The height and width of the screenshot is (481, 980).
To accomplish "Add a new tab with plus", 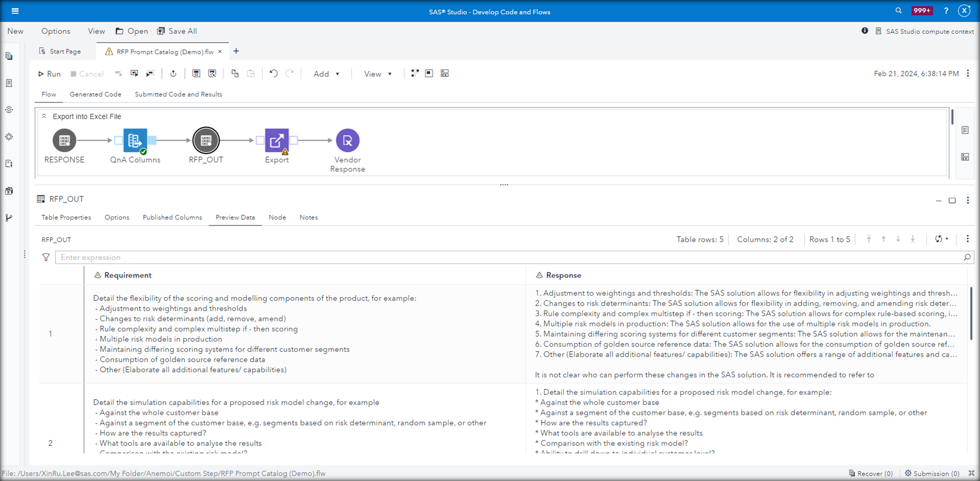I will pos(236,51).
